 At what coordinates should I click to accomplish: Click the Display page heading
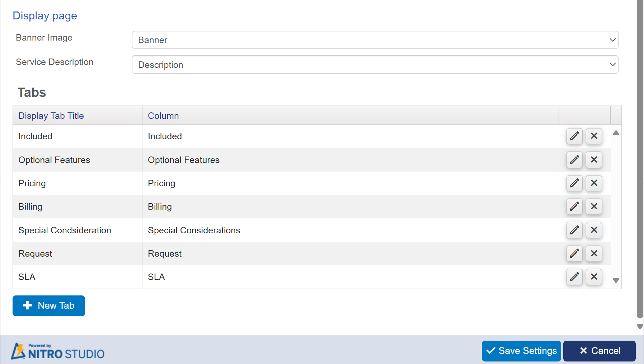click(45, 16)
